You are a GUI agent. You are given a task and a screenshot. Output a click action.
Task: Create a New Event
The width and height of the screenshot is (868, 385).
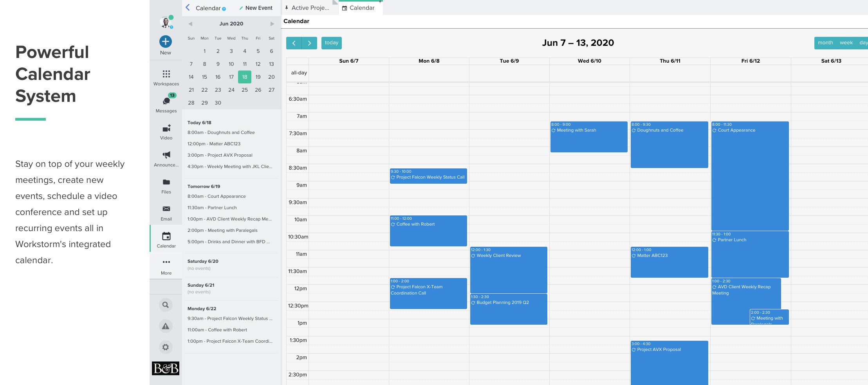[x=256, y=8]
